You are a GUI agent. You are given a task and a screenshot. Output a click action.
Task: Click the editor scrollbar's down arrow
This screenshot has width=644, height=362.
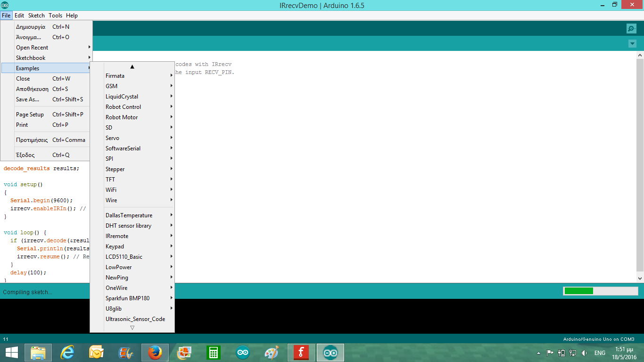[x=640, y=279]
